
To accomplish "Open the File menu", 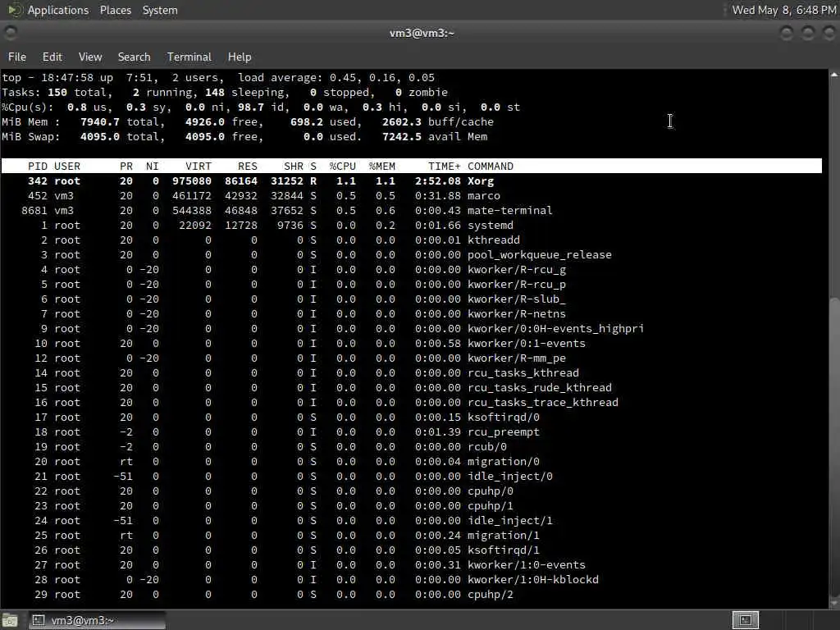I will tap(17, 57).
